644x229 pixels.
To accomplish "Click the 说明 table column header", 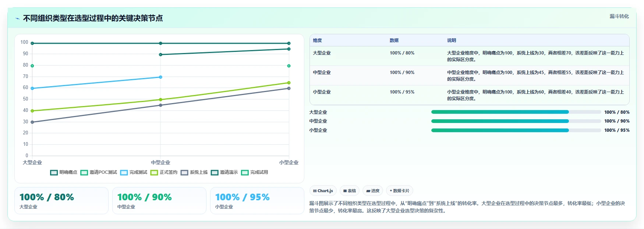I will point(452,40).
